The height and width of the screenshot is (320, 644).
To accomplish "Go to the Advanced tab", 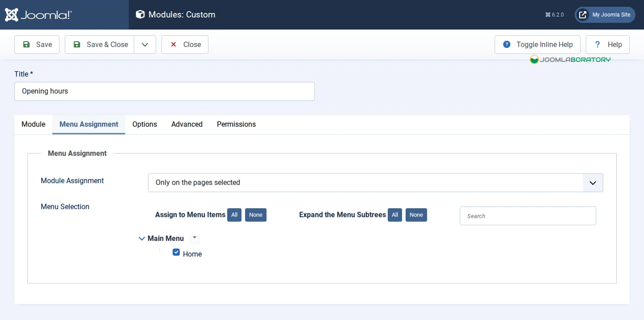I will 187,124.
